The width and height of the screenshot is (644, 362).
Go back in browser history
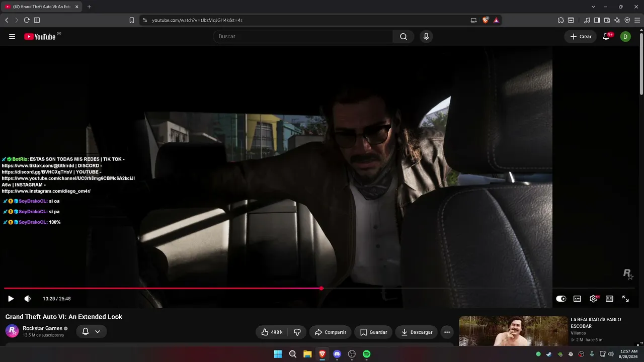tap(7, 20)
